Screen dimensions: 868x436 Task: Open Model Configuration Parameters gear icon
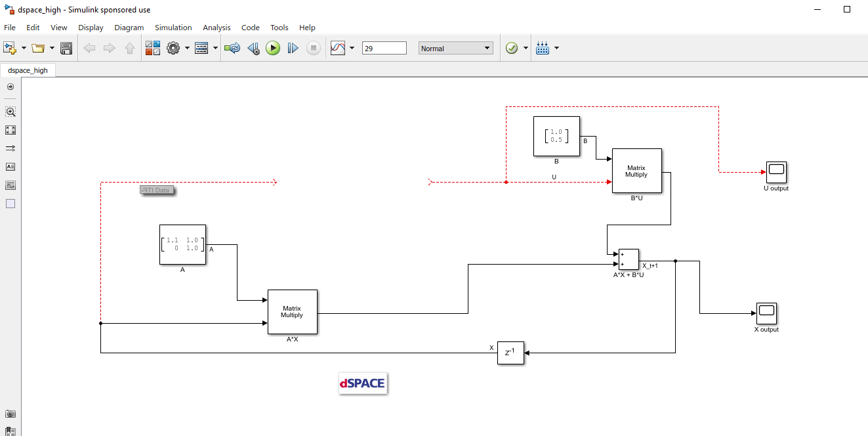pos(173,48)
